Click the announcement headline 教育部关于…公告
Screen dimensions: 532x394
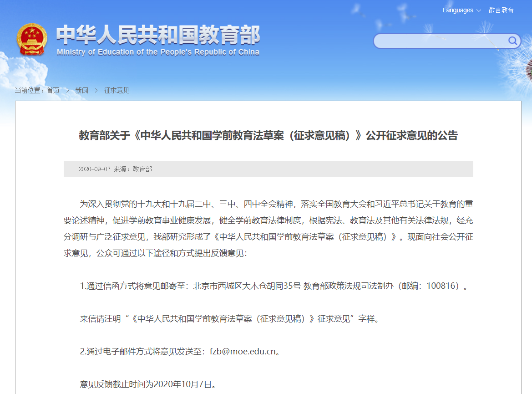[x=269, y=136]
